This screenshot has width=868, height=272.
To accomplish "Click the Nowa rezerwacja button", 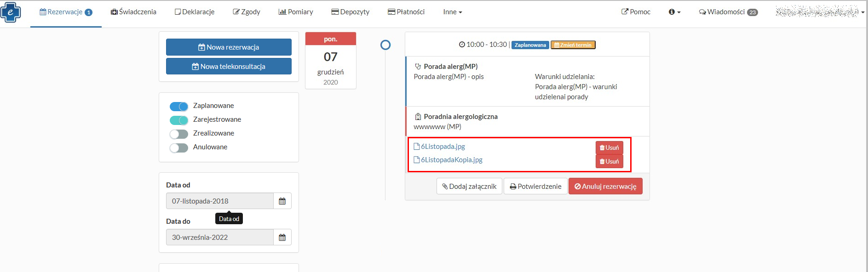I will (229, 47).
